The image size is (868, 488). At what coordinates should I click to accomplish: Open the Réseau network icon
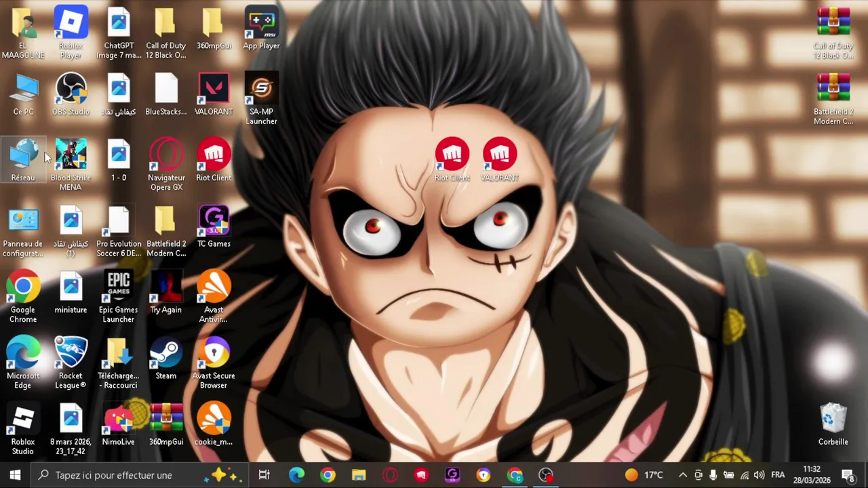[23, 161]
